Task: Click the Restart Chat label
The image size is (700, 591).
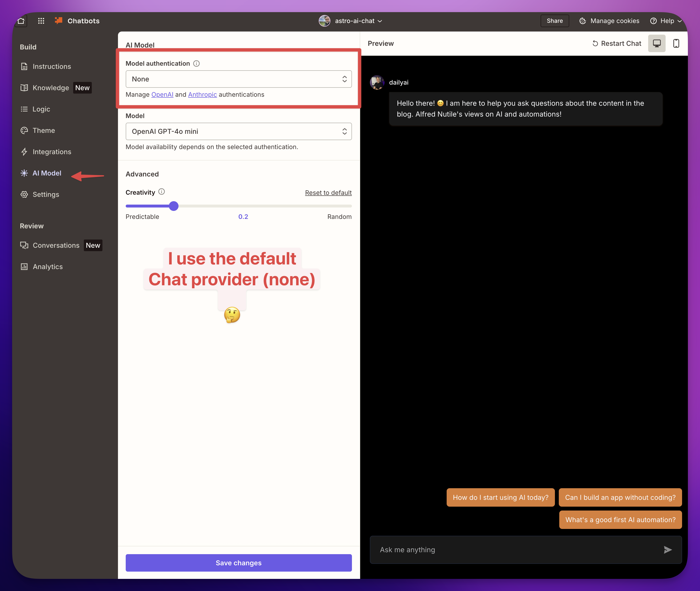Action: pos(621,44)
